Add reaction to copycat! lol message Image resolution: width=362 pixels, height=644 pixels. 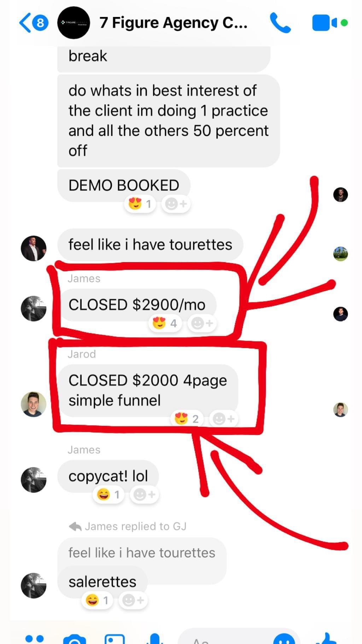tap(145, 494)
